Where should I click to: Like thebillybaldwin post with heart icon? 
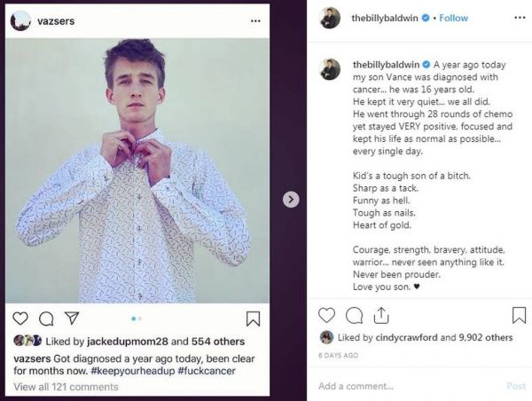tap(327, 315)
